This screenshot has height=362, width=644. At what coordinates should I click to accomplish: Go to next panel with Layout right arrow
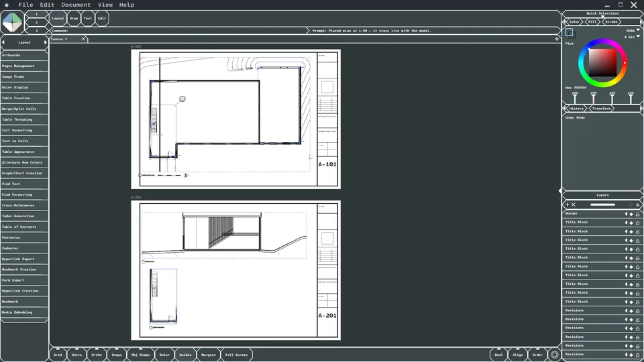pos(46,42)
